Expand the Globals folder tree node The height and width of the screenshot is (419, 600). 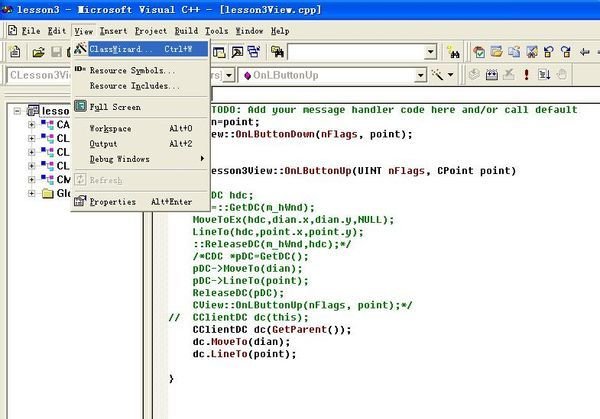[31, 193]
